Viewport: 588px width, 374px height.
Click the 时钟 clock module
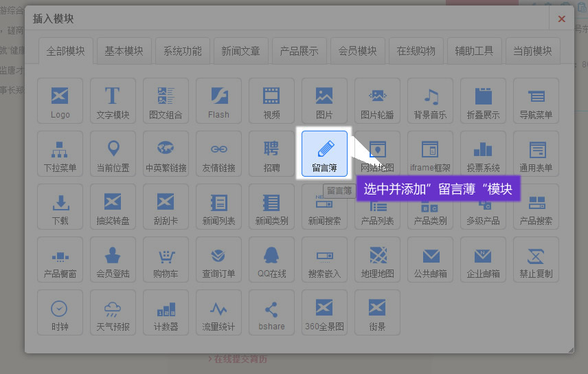click(60, 312)
